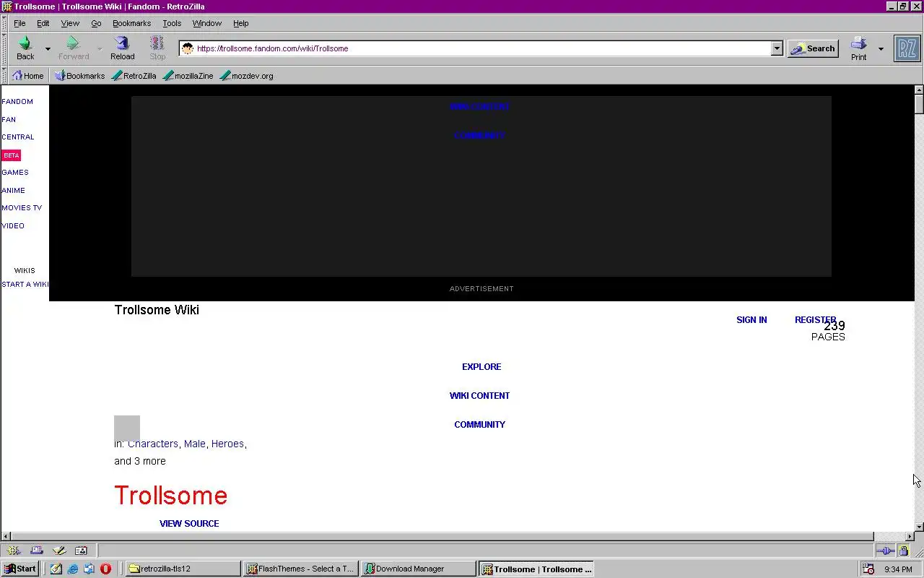The height and width of the screenshot is (578, 924).
Task: Switch to FlashThemes taskbar window
Action: [x=300, y=569]
